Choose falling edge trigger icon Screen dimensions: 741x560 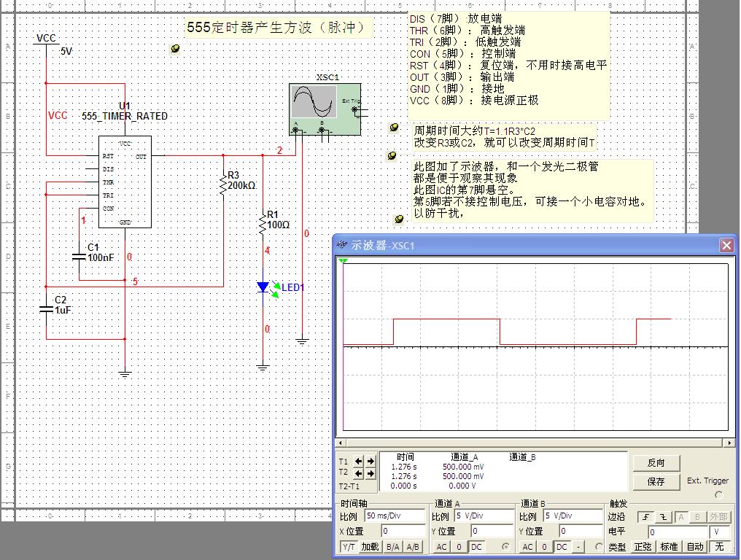[x=664, y=517]
